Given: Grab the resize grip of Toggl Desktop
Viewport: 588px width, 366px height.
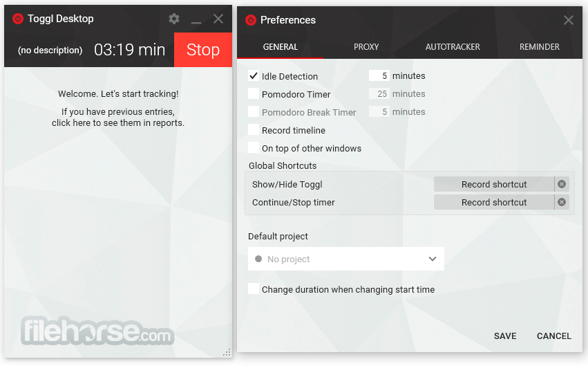Looking at the screenshot, I should 227,352.
